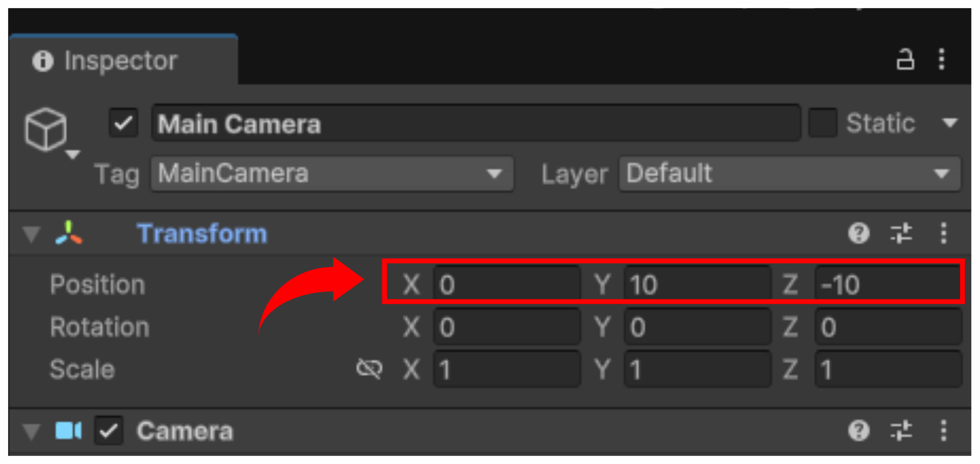Open Transform presets sliders icon
980x464 pixels.
[901, 233]
